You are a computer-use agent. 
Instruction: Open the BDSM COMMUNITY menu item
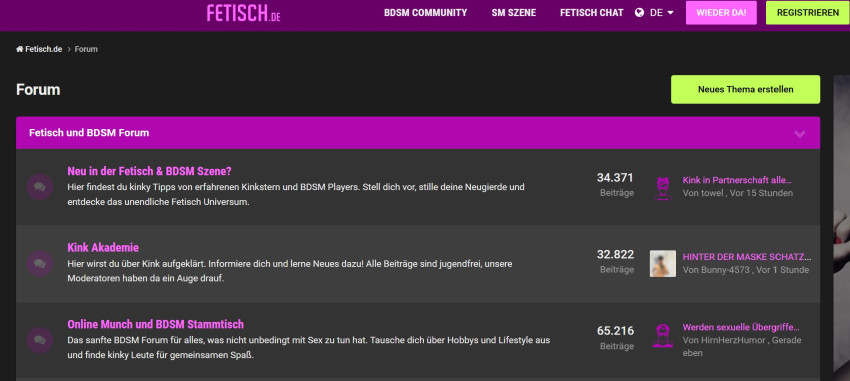[x=426, y=12]
